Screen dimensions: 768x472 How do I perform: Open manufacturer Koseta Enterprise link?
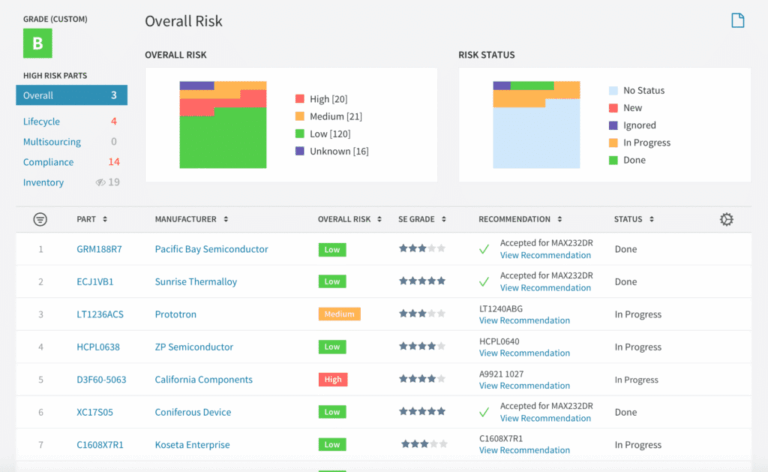pos(192,445)
